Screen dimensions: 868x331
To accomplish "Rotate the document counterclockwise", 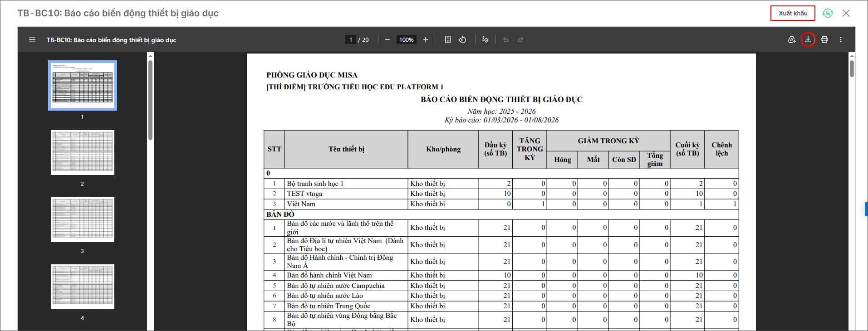I will click(462, 40).
